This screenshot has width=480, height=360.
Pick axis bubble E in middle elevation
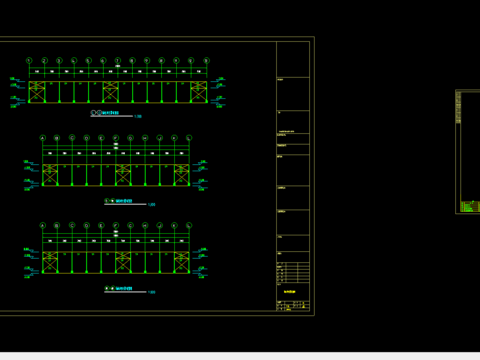(101, 138)
